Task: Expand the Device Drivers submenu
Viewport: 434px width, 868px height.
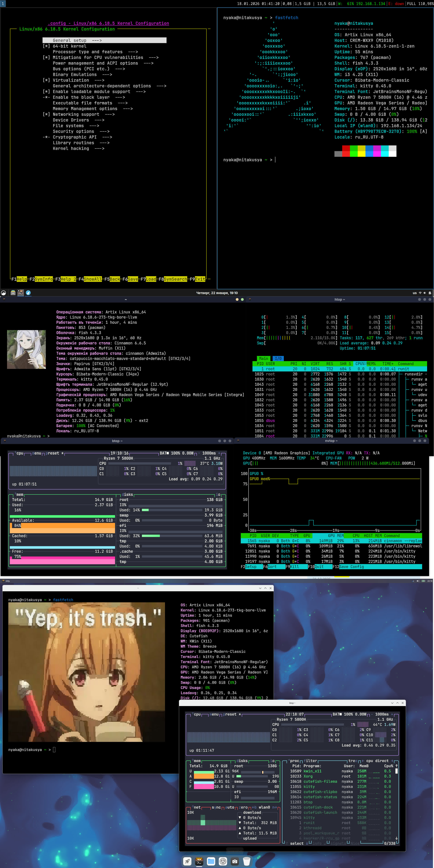Action: 71,120
